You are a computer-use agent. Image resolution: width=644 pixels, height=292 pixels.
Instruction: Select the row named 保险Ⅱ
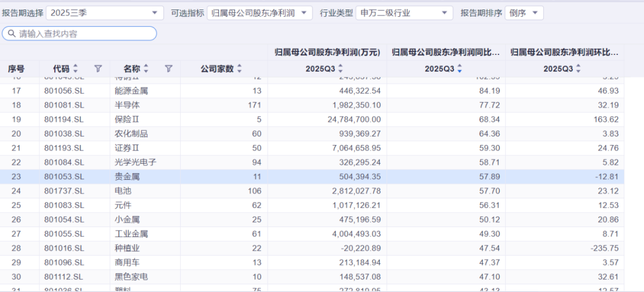pos(312,119)
